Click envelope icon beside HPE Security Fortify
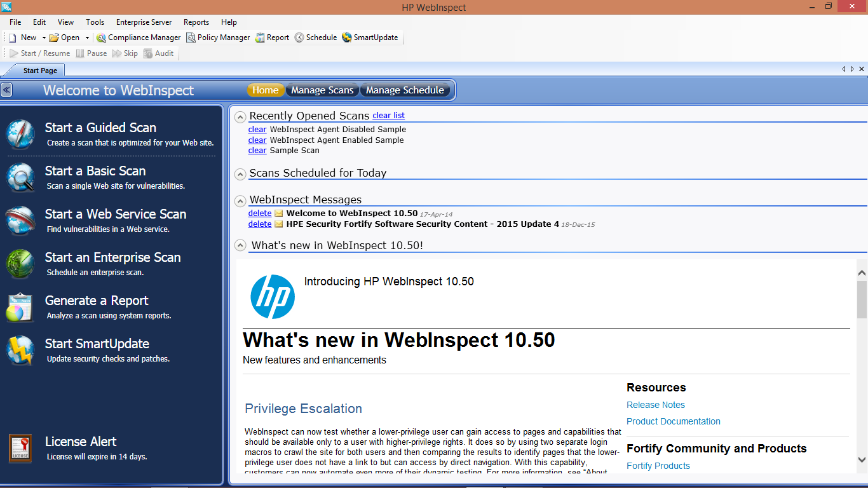 [278, 224]
